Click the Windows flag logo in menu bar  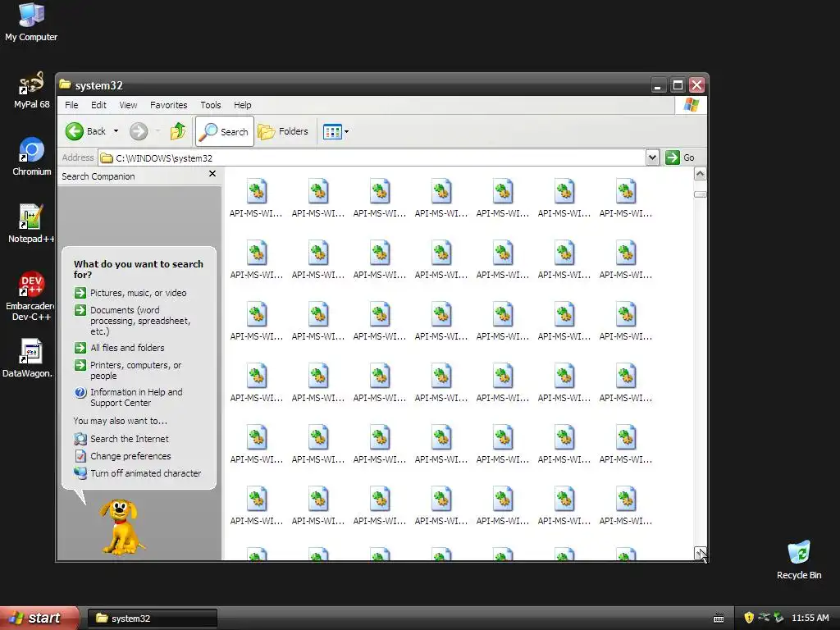click(691, 105)
